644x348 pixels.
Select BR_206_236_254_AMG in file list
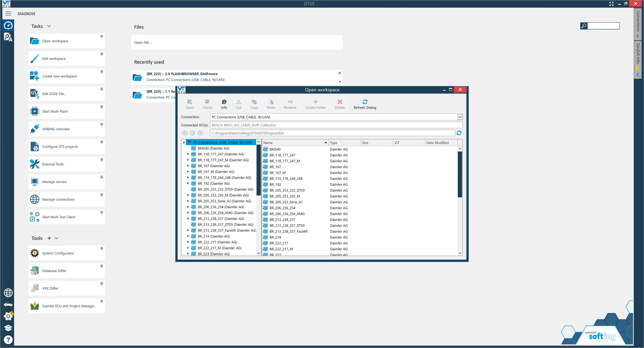click(x=287, y=214)
